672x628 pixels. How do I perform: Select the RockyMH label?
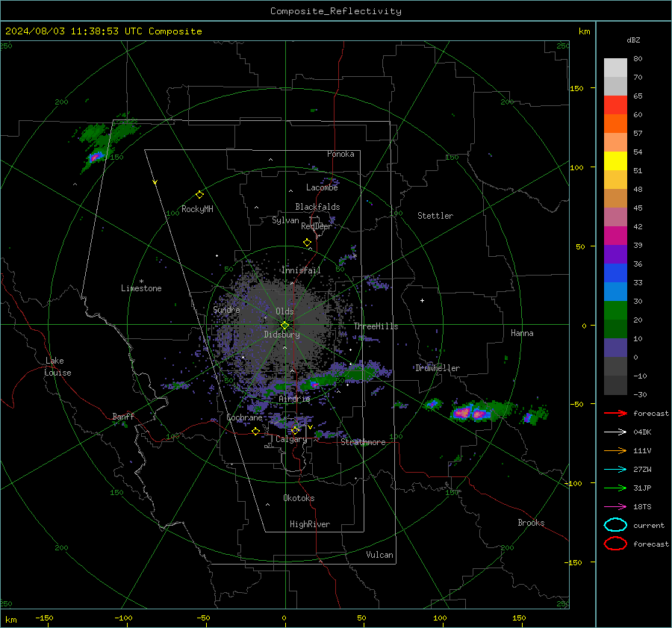click(x=197, y=209)
